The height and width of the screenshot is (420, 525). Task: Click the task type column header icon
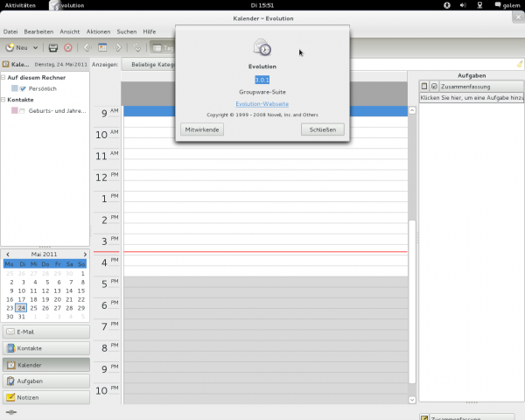424,87
